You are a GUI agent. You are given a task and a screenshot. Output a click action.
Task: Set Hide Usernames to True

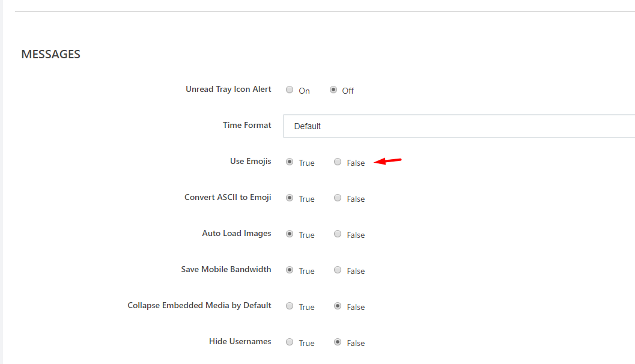pos(290,342)
